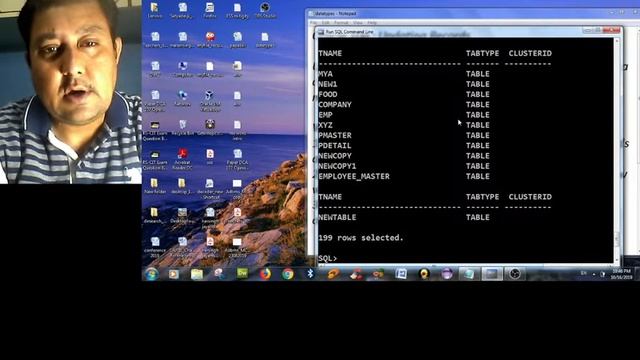This screenshot has width=640, height=360.
Task: Click the Word document taskbar icon
Action: pyautogui.click(x=401, y=273)
